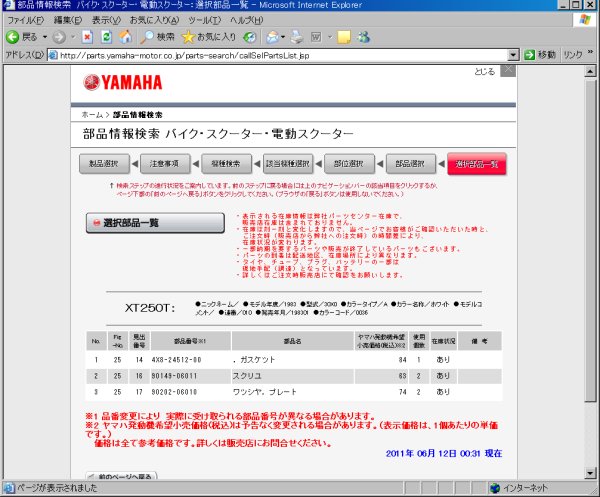Expand the リンク links chevron

point(590,52)
